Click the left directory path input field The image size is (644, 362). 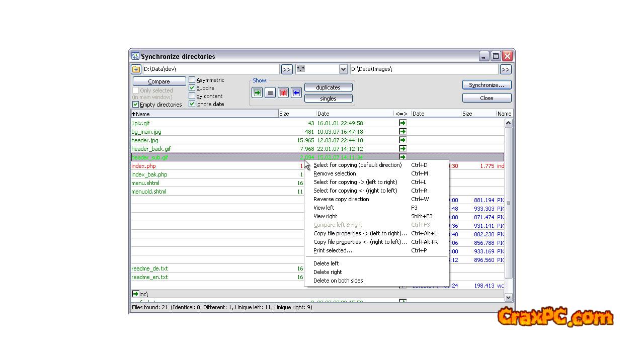pyautogui.click(x=210, y=69)
